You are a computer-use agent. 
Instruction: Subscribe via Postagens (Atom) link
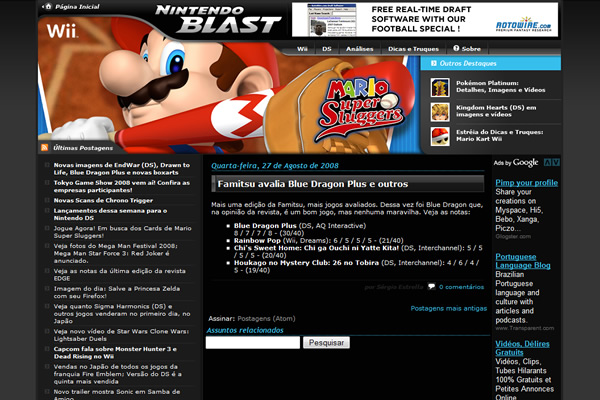click(266, 318)
